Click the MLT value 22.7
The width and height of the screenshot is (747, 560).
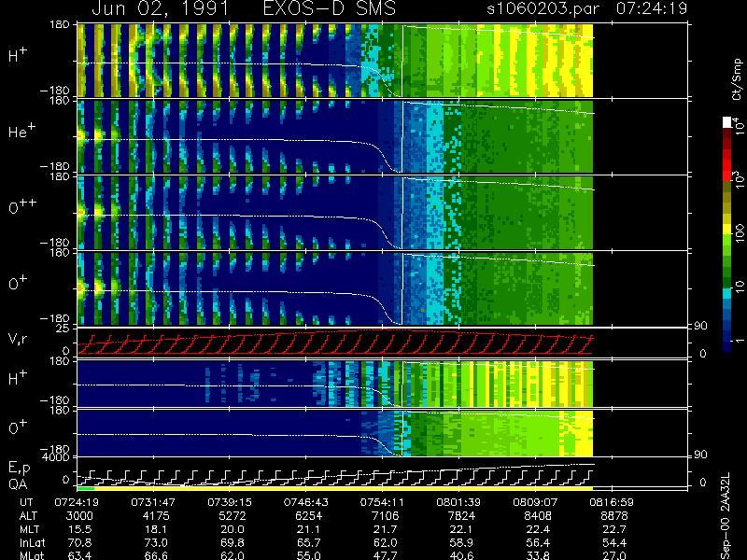[614, 529]
